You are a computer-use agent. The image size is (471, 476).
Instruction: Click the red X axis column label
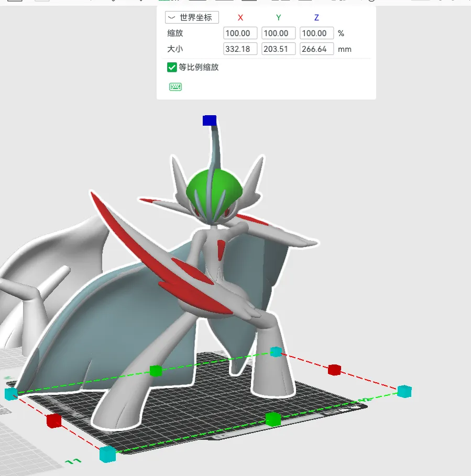pos(240,18)
